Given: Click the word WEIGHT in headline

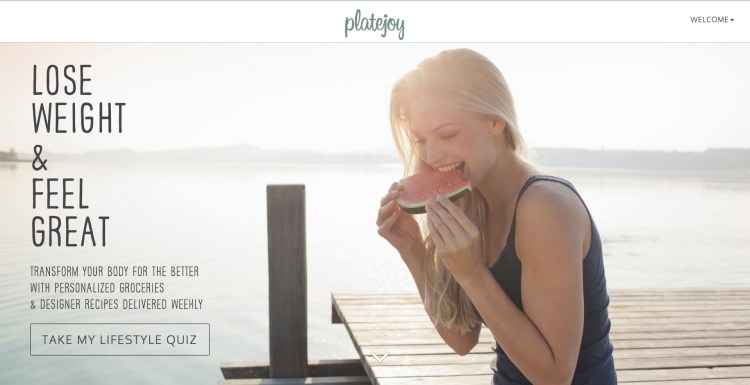Looking at the screenshot, I should 78,118.
